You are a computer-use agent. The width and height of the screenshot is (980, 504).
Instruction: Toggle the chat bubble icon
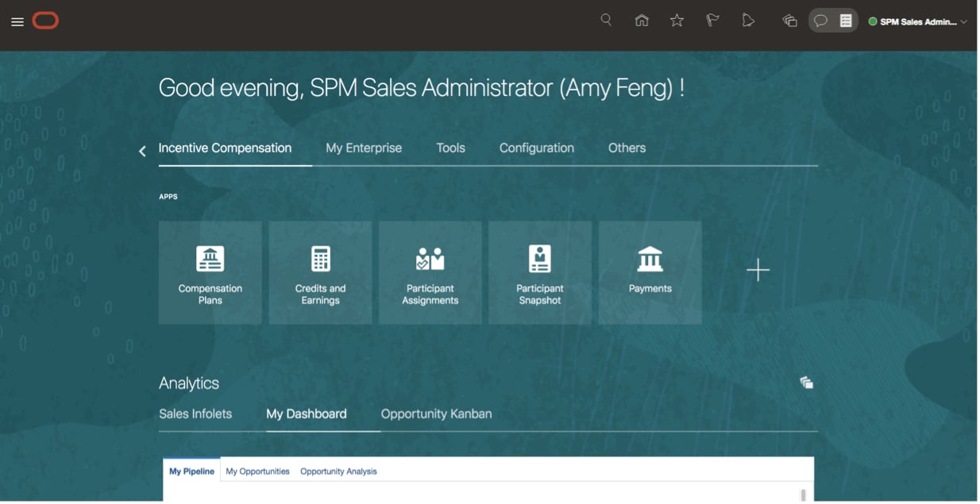coord(821,21)
